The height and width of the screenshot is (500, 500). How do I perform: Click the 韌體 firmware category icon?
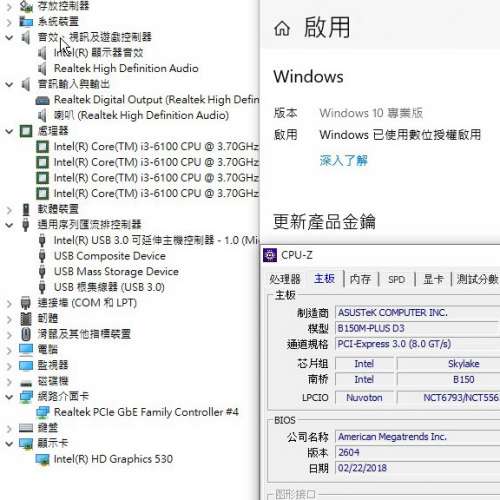tap(26, 319)
